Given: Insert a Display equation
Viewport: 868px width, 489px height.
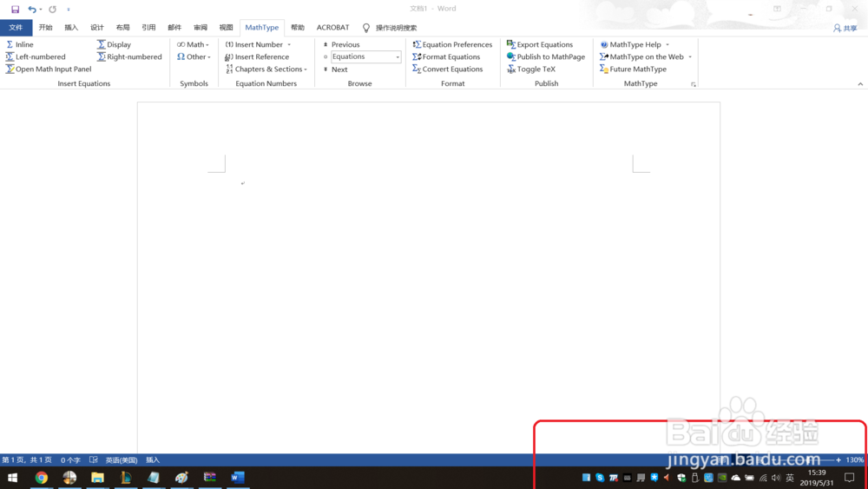Looking at the screenshot, I should tap(114, 44).
